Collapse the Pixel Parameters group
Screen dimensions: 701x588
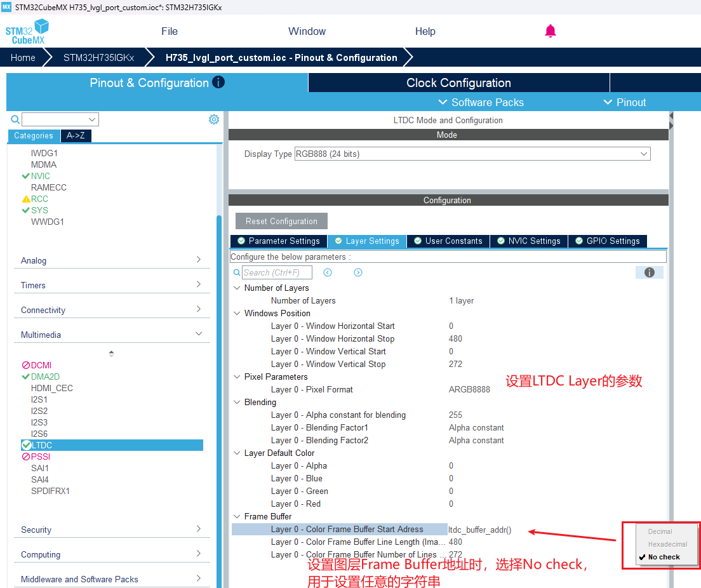[237, 377]
